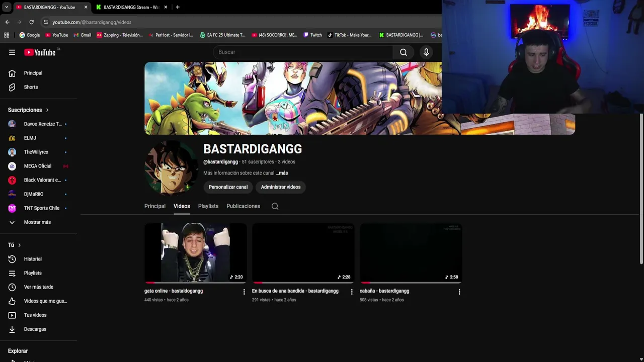Open new browser tab with plus
The image size is (644, 362).
pyautogui.click(x=178, y=7)
